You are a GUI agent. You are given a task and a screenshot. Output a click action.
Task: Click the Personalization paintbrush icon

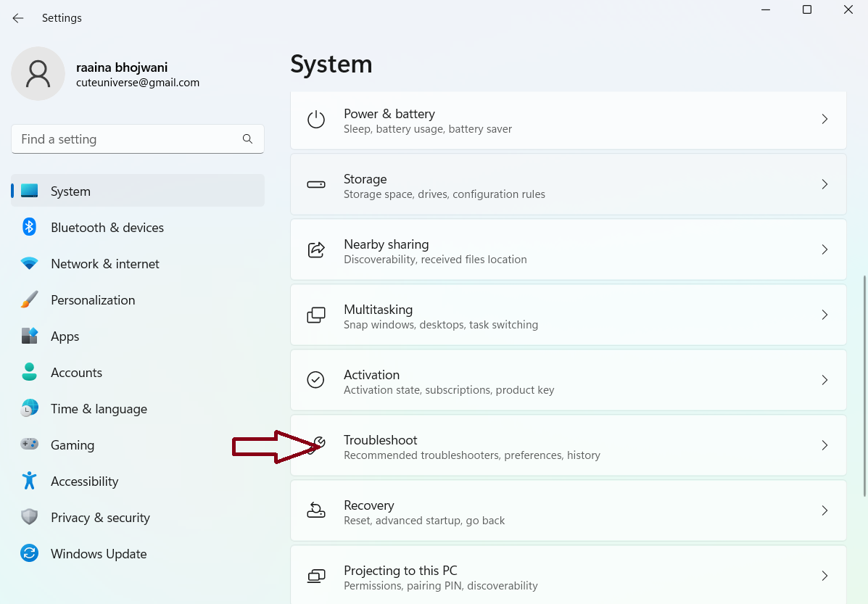pyautogui.click(x=29, y=300)
